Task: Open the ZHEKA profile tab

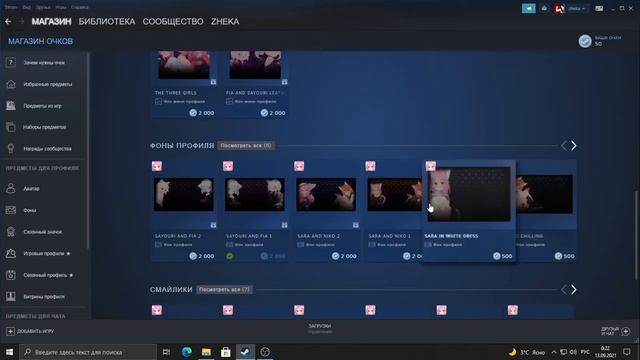Action: click(225, 21)
